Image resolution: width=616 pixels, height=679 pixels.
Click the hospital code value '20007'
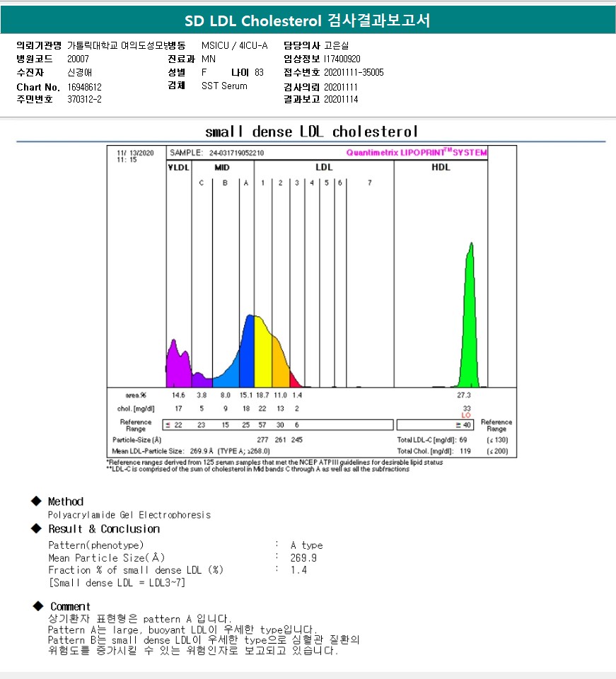click(x=78, y=59)
